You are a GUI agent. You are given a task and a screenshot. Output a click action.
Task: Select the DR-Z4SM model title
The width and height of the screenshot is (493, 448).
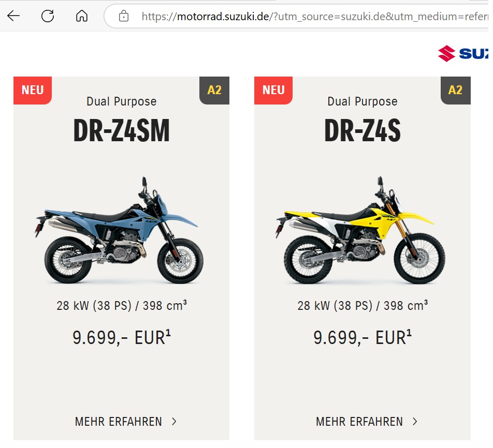pyautogui.click(x=121, y=132)
